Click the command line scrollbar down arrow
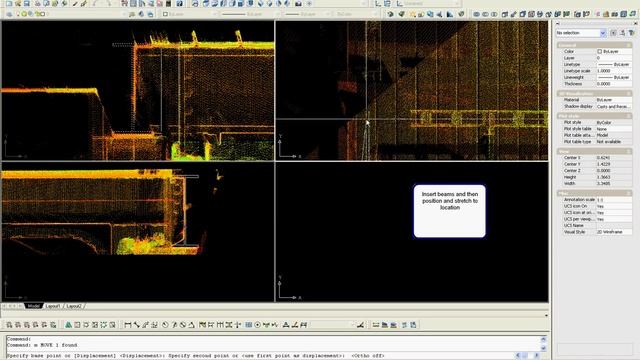The image size is (640, 360). click(543, 348)
